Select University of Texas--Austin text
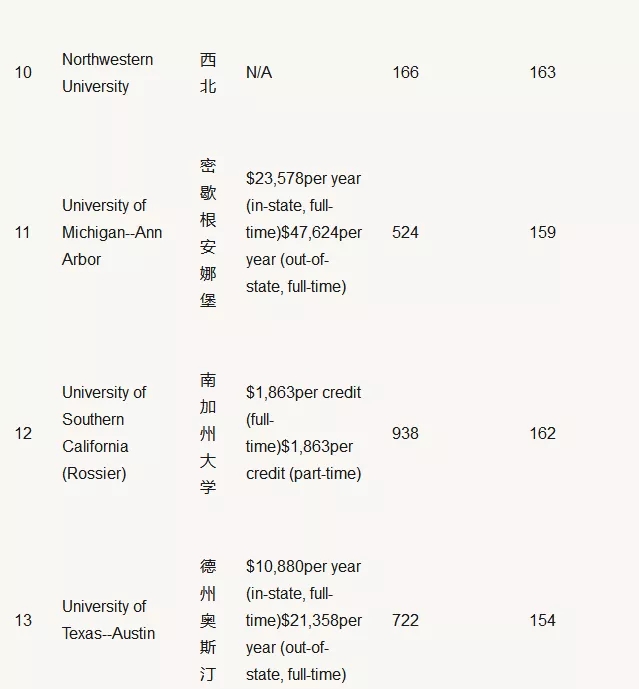 pyautogui.click(x=109, y=620)
